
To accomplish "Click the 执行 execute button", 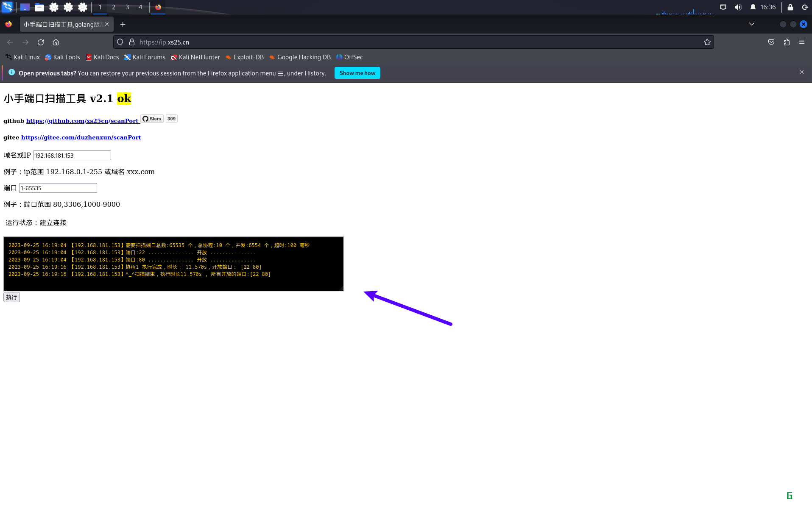I will [11, 297].
